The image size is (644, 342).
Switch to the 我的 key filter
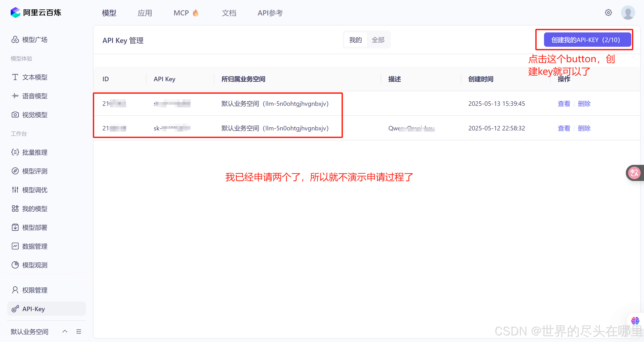[355, 40]
